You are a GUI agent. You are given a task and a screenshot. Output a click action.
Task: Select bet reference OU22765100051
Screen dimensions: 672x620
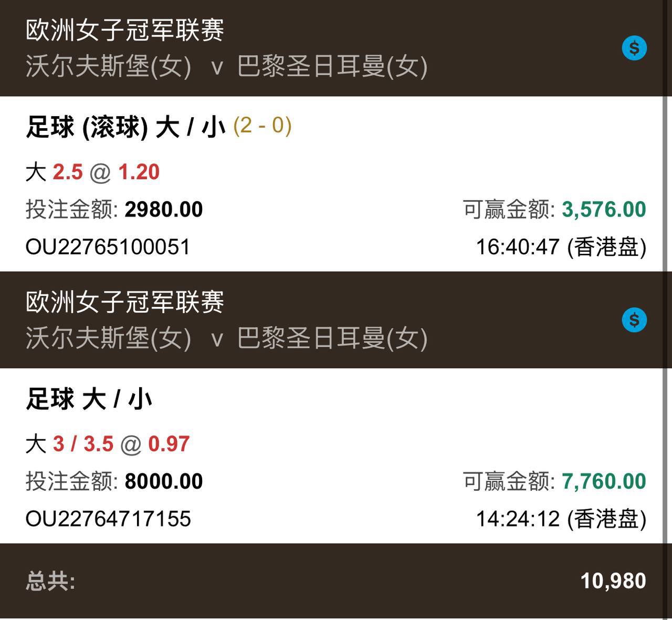(x=108, y=247)
